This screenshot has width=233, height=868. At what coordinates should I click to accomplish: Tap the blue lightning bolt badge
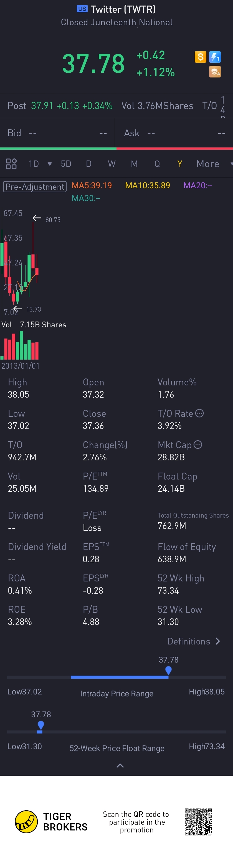coord(215,57)
